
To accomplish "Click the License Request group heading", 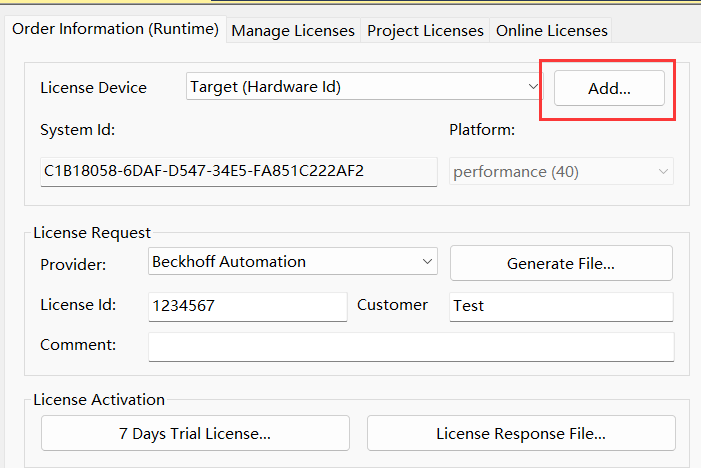I will coord(92,233).
